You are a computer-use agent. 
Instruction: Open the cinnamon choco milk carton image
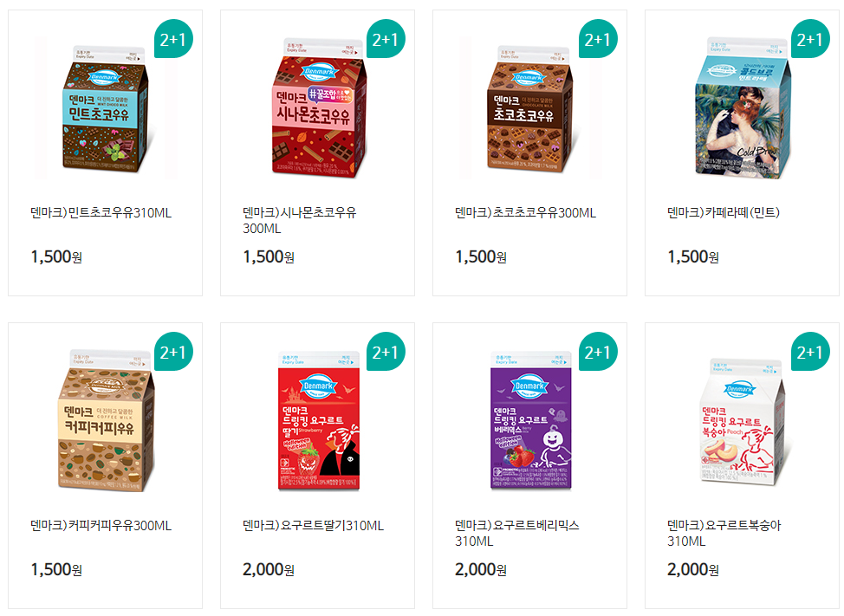[x=319, y=107]
